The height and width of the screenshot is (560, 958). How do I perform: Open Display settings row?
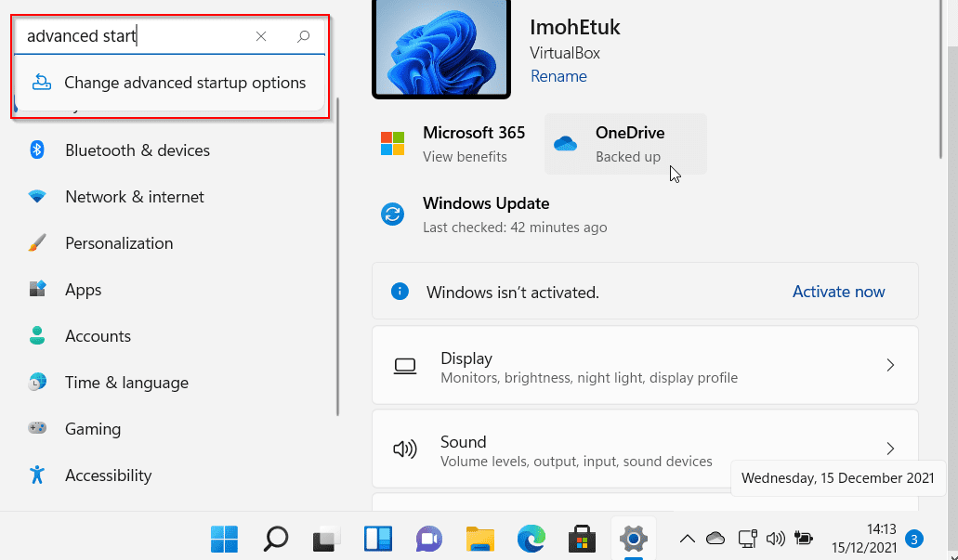click(645, 365)
